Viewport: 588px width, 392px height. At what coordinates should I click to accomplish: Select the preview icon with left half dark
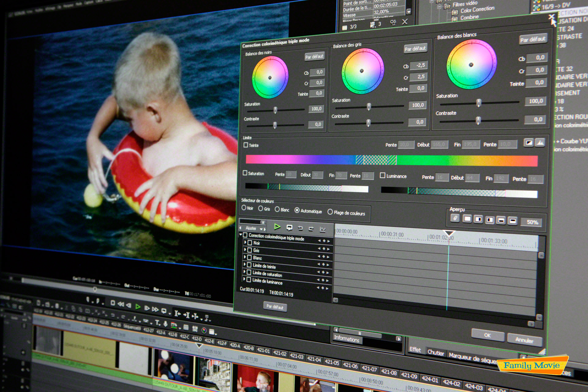click(490, 220)
